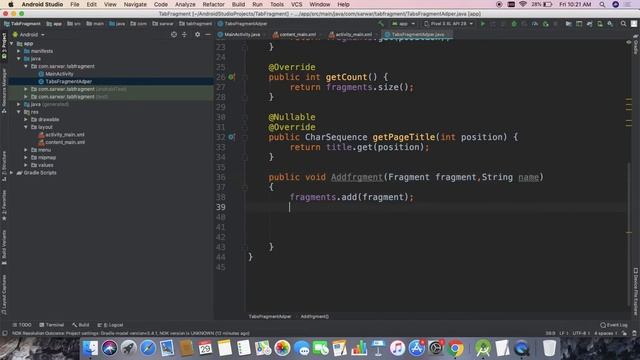This screenshot has height=360, width=640.
Task: Run the app with the green play icon
Action: tap(483, 24)
